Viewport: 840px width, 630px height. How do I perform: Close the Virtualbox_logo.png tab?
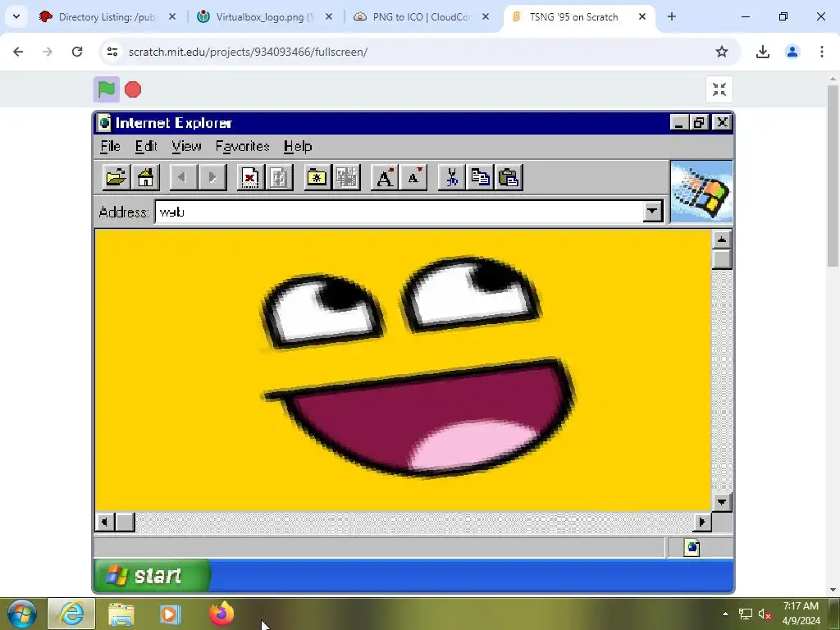click(x=329, y=16)
